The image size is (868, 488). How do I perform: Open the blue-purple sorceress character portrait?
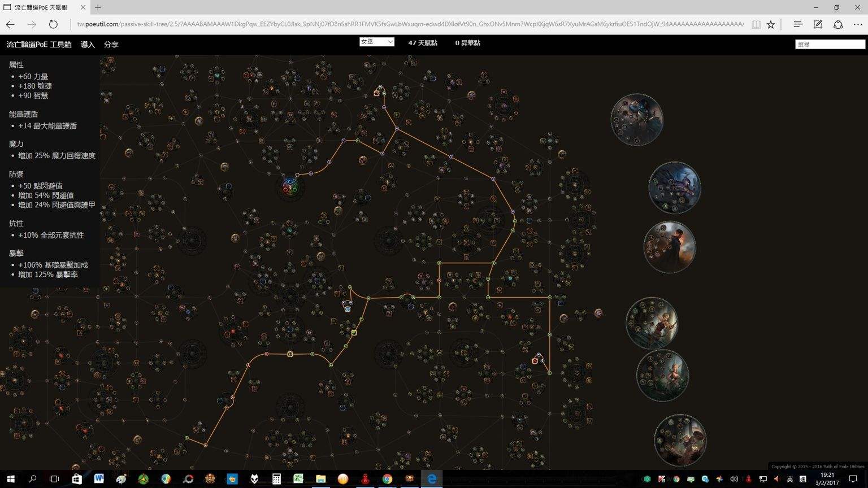point(674,188)
